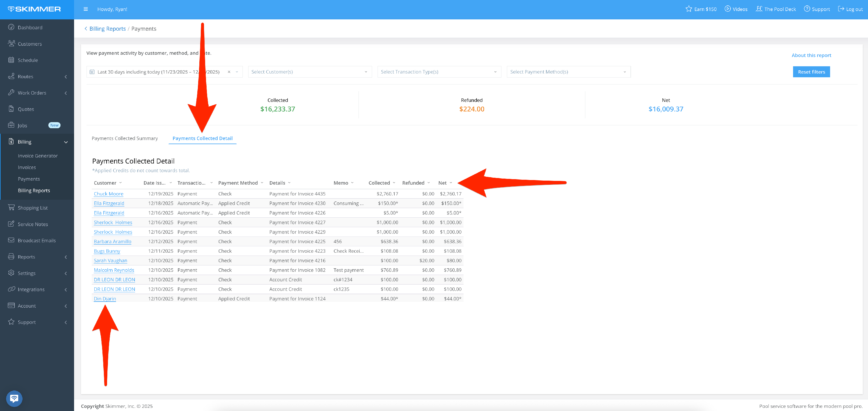Open the chat support bubble icon
868x411 pixels.
(14, 399)
